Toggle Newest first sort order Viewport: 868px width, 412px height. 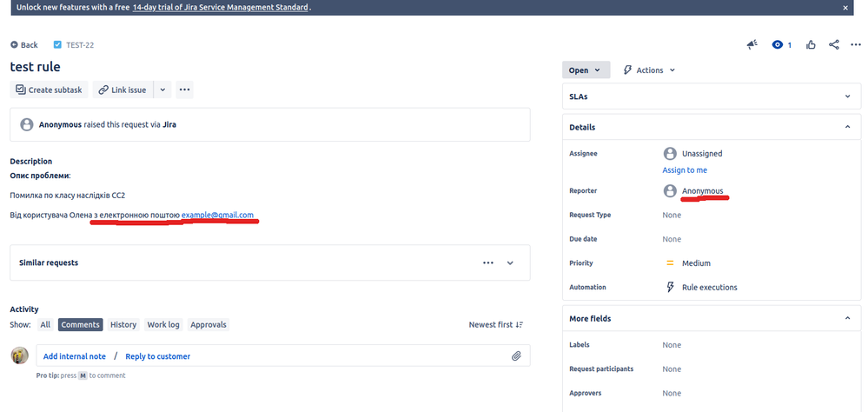(496, 324)
